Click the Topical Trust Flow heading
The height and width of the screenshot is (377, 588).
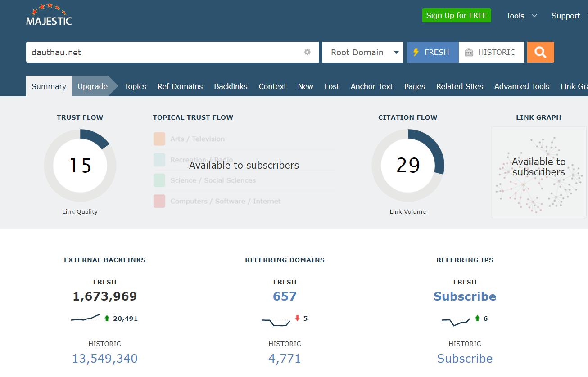pyautogui.click(x=193, y=117)
